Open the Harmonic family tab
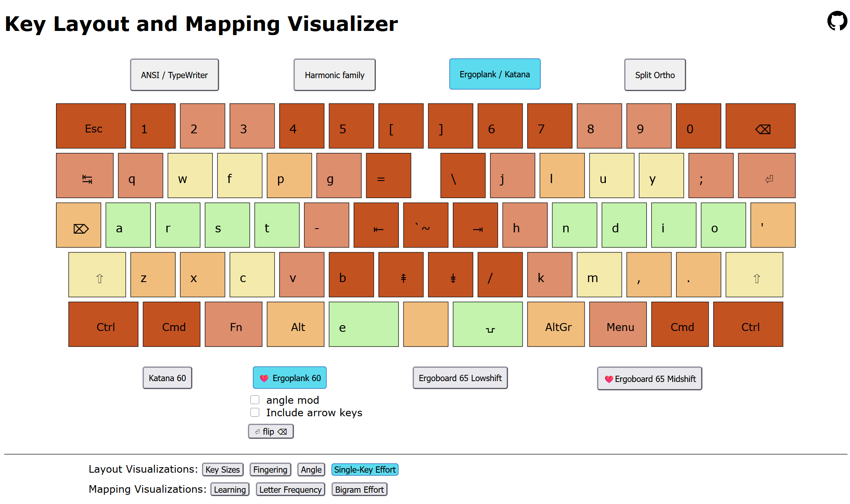The image size is (850, 504). (334, 75)
